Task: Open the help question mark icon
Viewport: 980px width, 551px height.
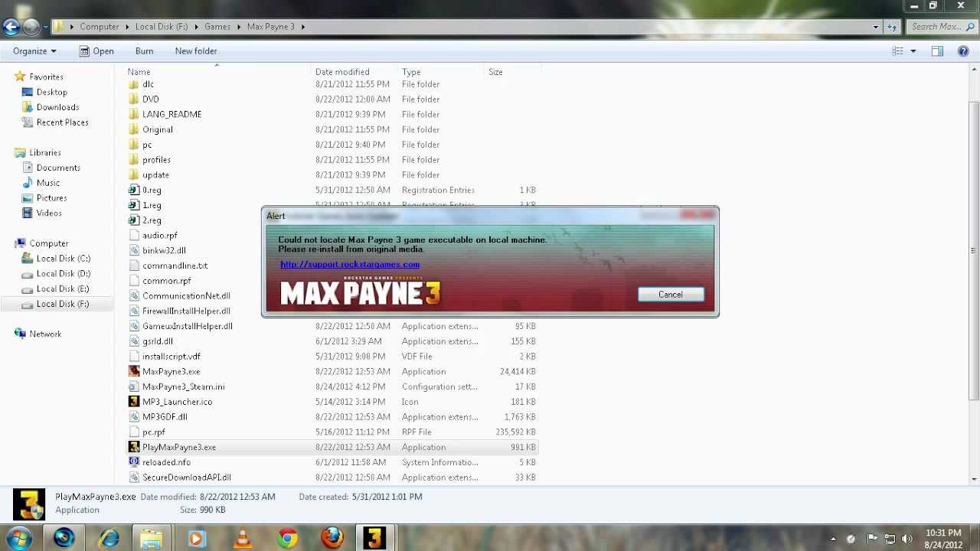Action: tap(963, 51)
